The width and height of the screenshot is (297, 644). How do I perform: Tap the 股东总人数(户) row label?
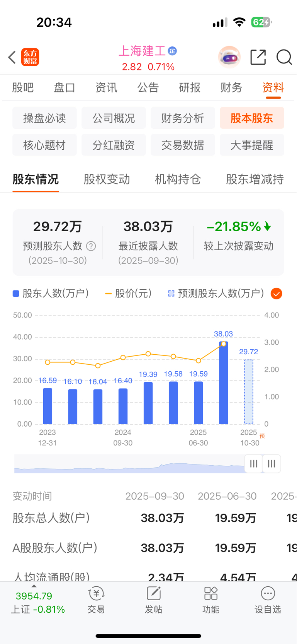tap(51, 518)
